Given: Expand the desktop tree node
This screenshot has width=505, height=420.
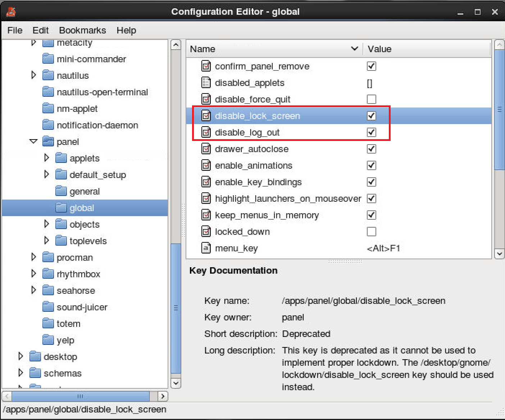Looking at the screenshot, I should click(x=21, y=356).
